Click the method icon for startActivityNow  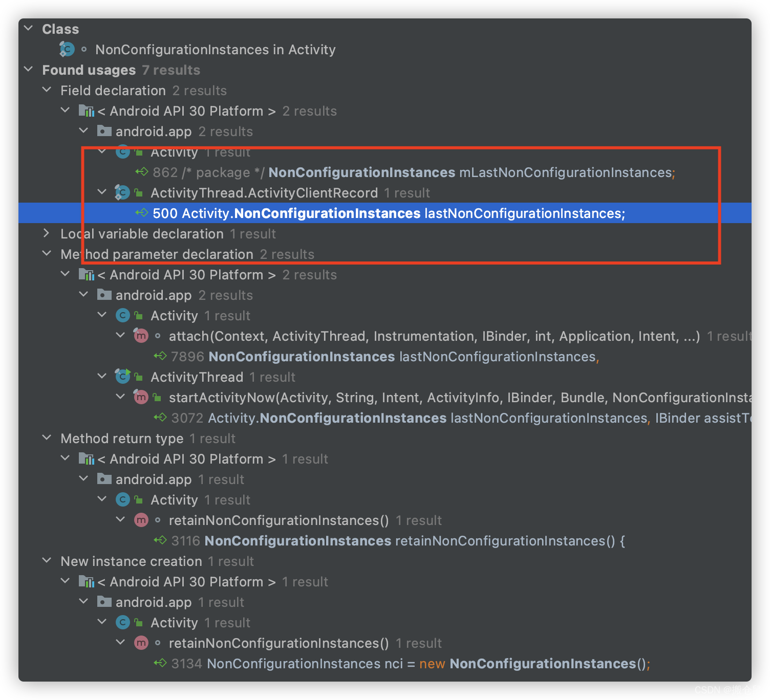(141, 397)
